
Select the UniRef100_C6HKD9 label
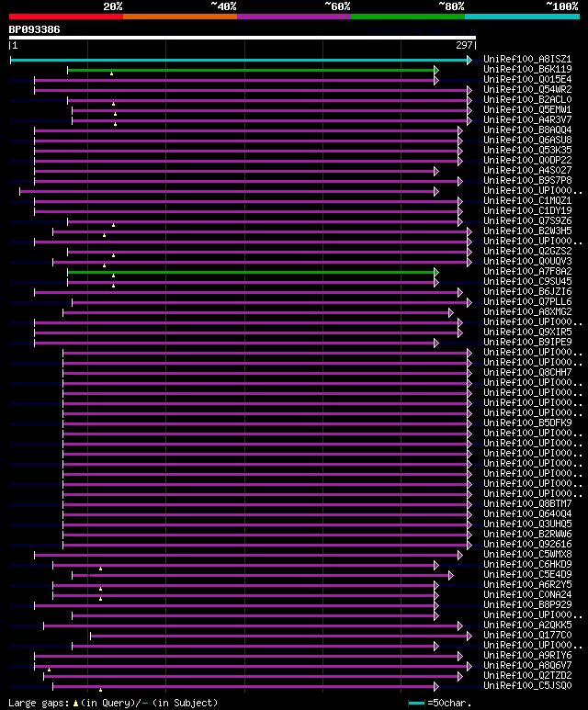pyautogui.click(x=527, y=564)
